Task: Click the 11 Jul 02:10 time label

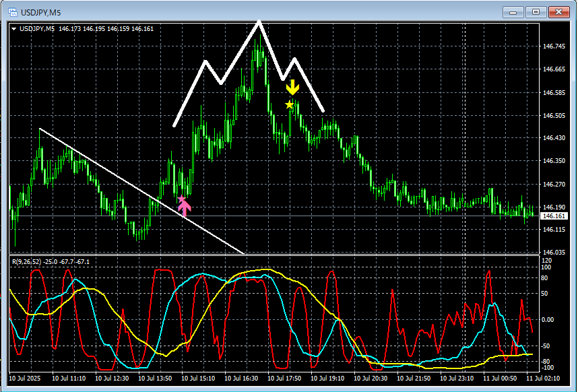Action: pos(544,379)
